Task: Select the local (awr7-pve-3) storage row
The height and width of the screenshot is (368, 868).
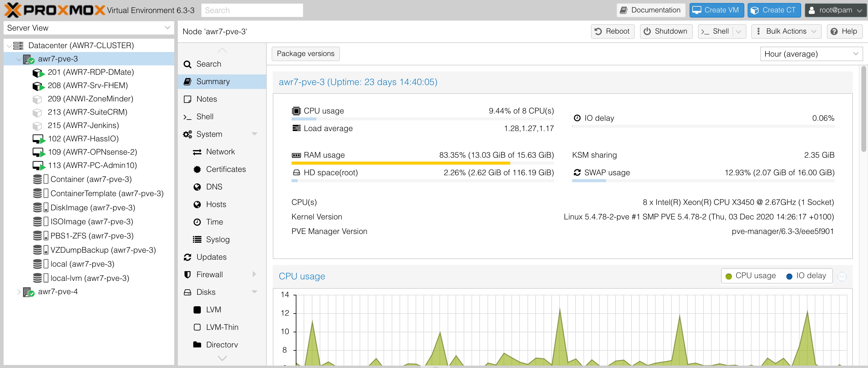Action: pos(89,264)
